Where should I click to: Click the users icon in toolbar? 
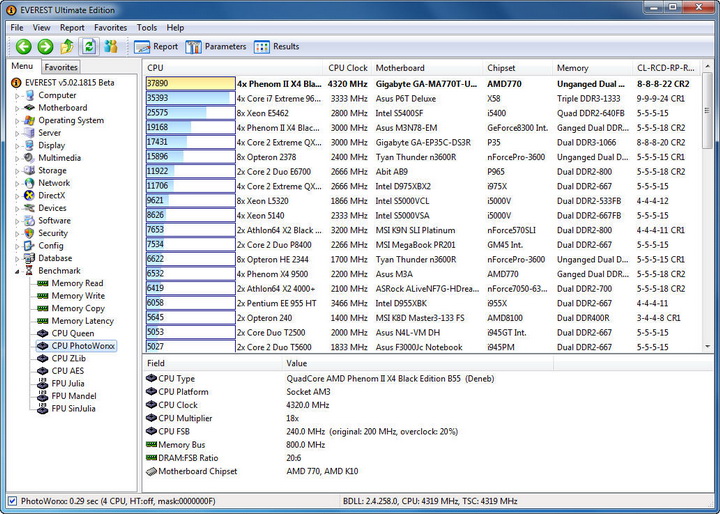coord(111,46)
